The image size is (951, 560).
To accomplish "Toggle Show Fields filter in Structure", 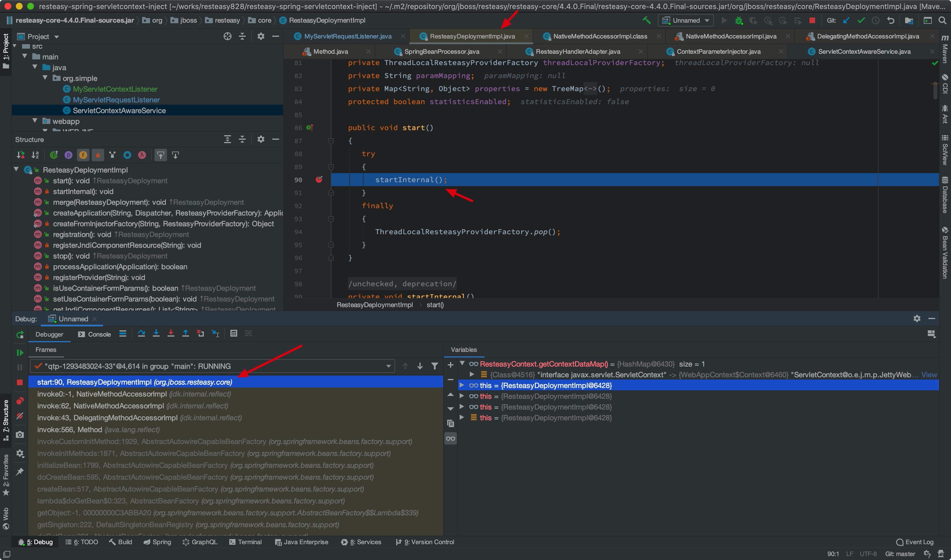I will click(83, 155).
